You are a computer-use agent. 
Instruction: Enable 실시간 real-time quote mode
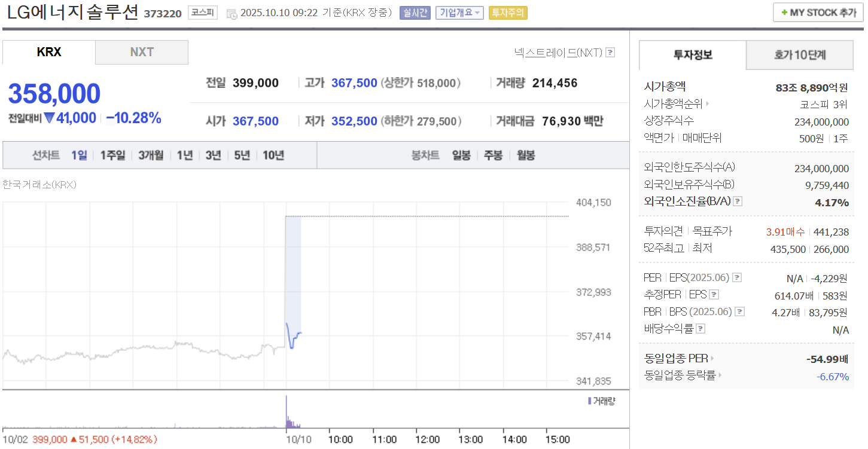pos(415,13)
